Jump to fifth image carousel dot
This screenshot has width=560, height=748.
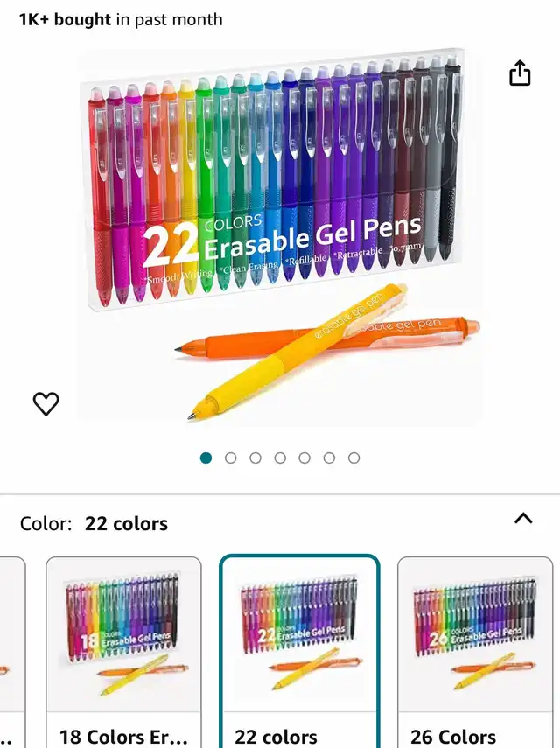tap(304, 458)
